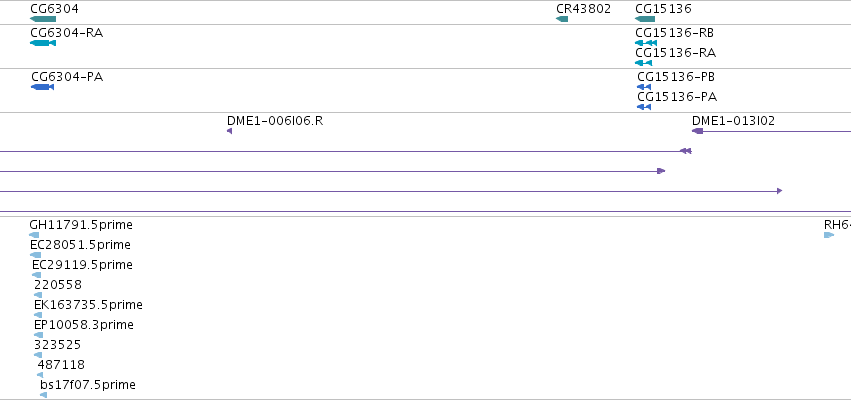Select the CG15136-RB transcript glyph
851x400 pixels.
pos(646,43)
